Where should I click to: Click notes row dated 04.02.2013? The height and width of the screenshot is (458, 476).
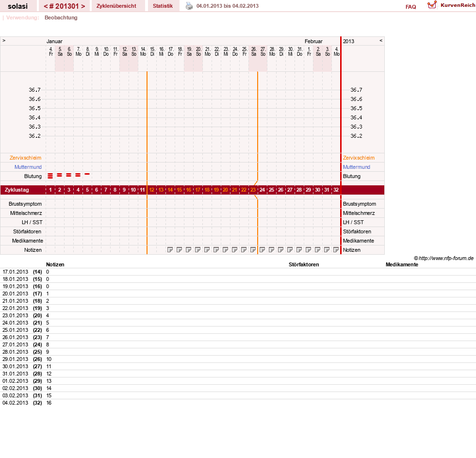pyautogui.click(x=238, y=403)
